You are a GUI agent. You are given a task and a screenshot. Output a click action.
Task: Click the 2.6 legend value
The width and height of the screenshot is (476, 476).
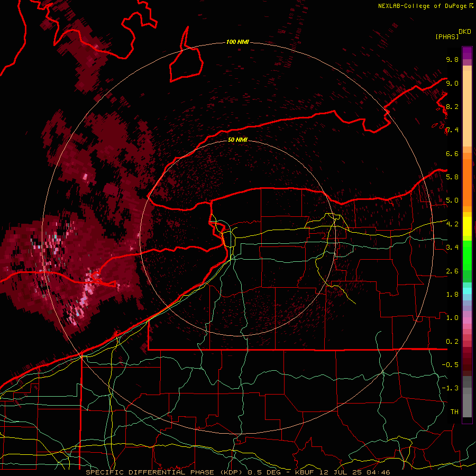click(452, 271)
